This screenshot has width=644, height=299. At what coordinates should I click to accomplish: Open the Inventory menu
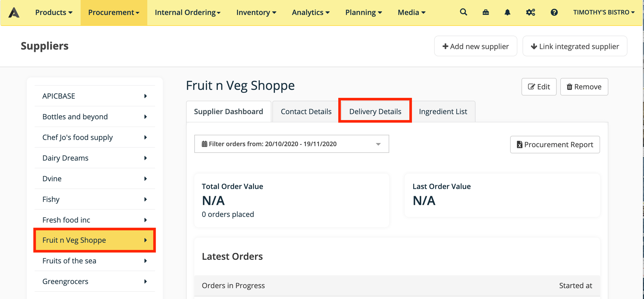(256, 12)
